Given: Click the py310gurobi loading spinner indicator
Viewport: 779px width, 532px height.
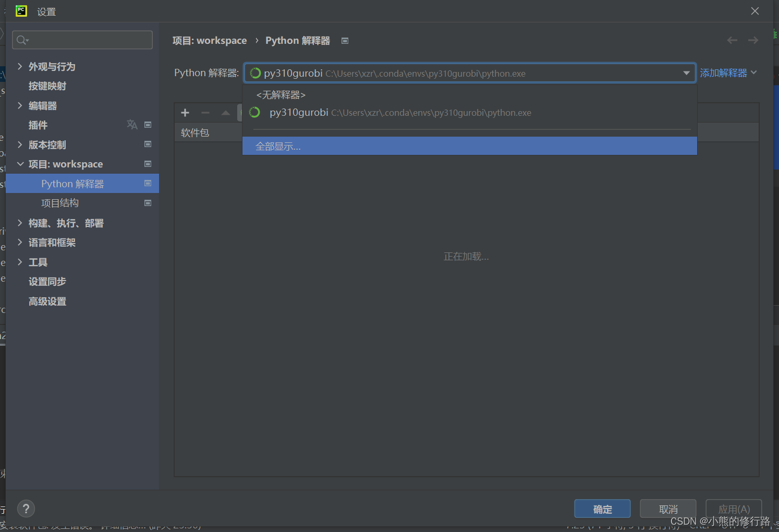Looking at the screenshot, I should (x=255, y=73).
